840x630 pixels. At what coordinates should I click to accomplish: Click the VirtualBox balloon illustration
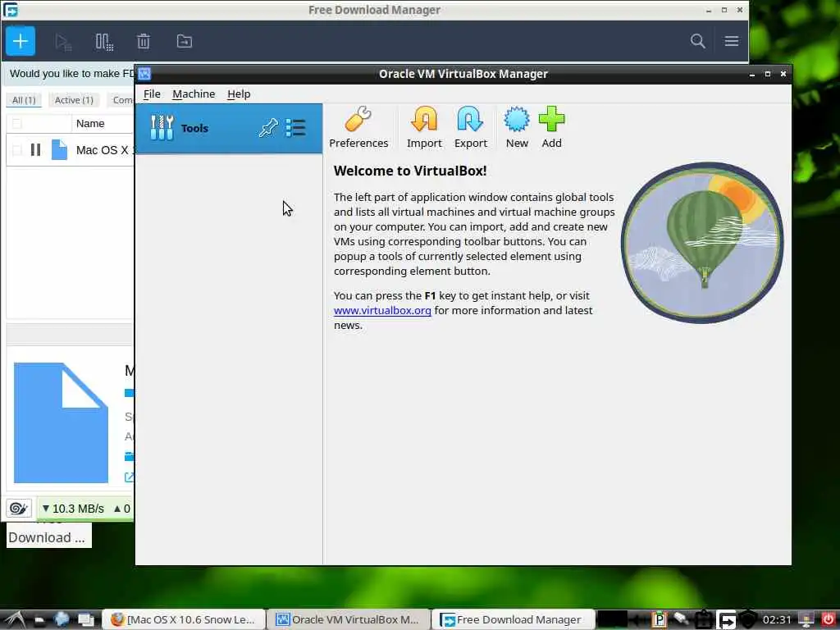pos(702,243)
